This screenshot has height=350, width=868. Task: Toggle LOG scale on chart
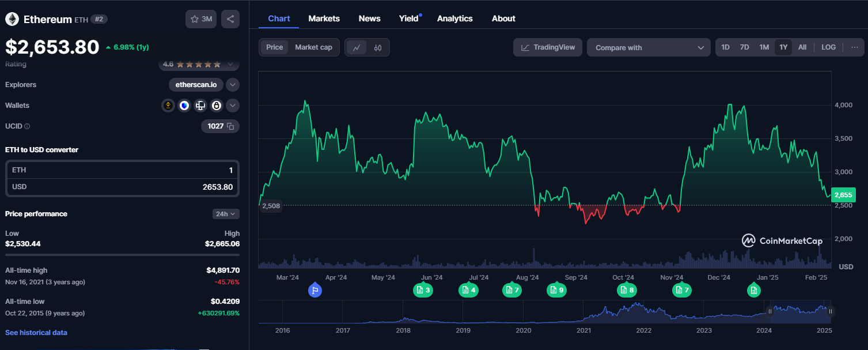(828, 47)
